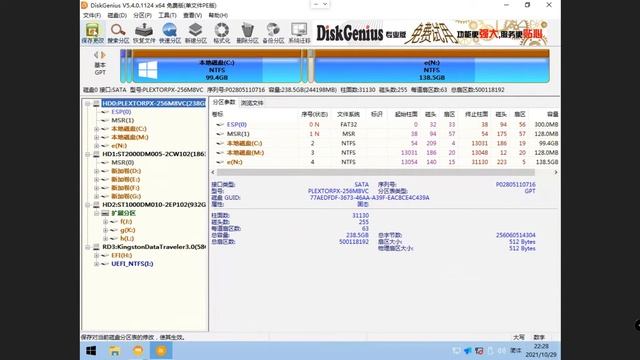The height and width of the screenshot is (360, 640).
Task: Collapse the RD3:KingstonDataTraveler3.0 tree node
Action: (87, 247)
